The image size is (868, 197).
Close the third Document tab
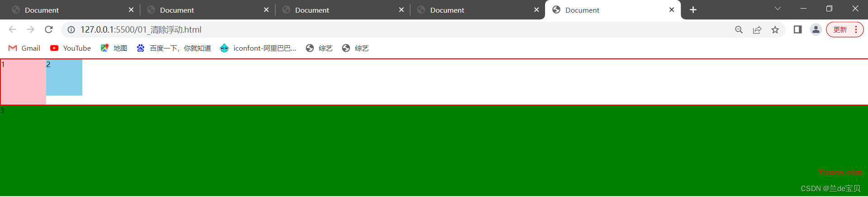tap(401, 10)
